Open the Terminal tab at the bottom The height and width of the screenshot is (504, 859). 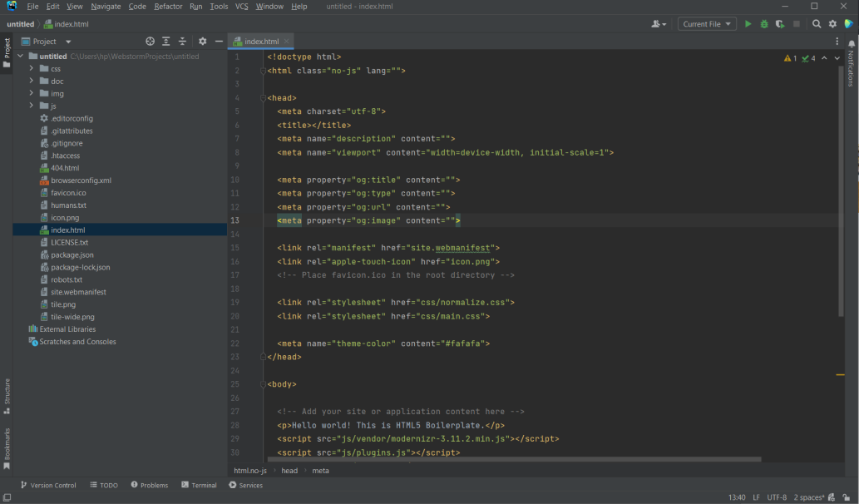click(x=199, y=485)
